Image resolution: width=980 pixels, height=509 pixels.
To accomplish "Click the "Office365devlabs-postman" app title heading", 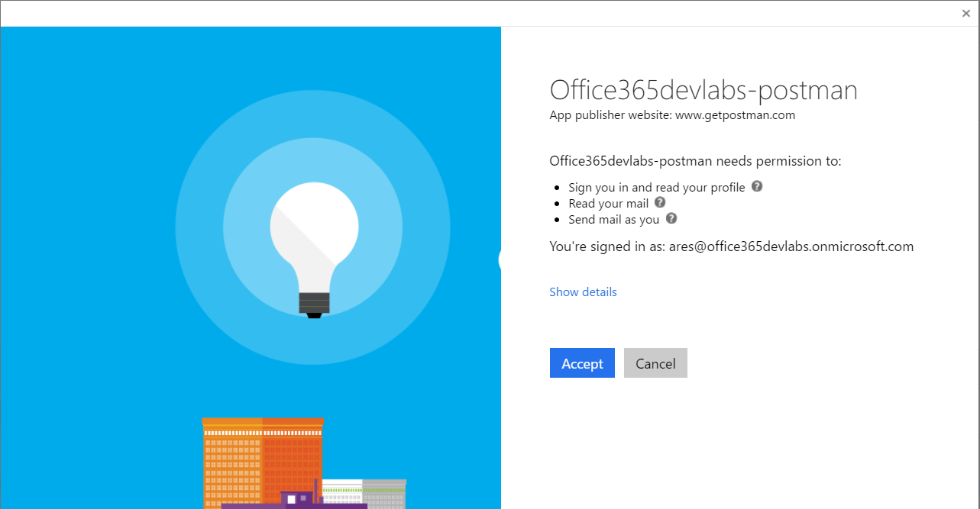I will coord(703,90).
